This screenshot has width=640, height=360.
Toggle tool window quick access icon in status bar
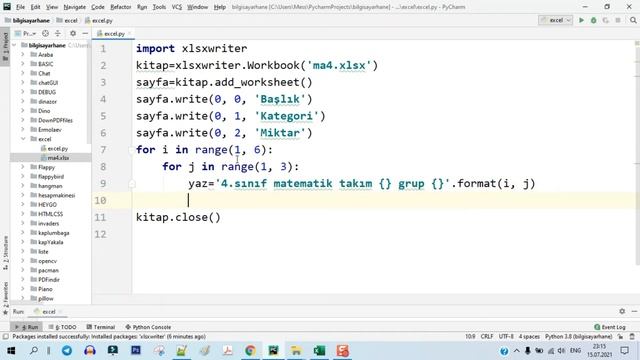click(x=5, y=337)
